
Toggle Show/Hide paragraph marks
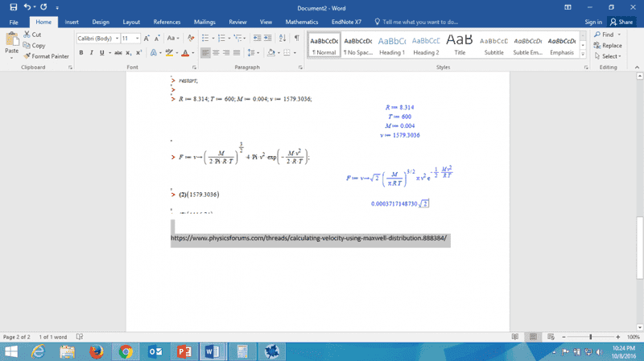coord(296,38)
